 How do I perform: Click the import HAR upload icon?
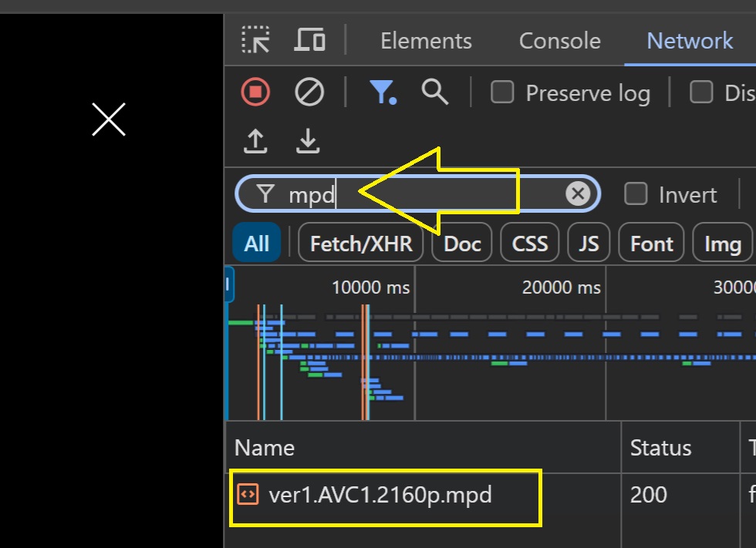[256, 140]
